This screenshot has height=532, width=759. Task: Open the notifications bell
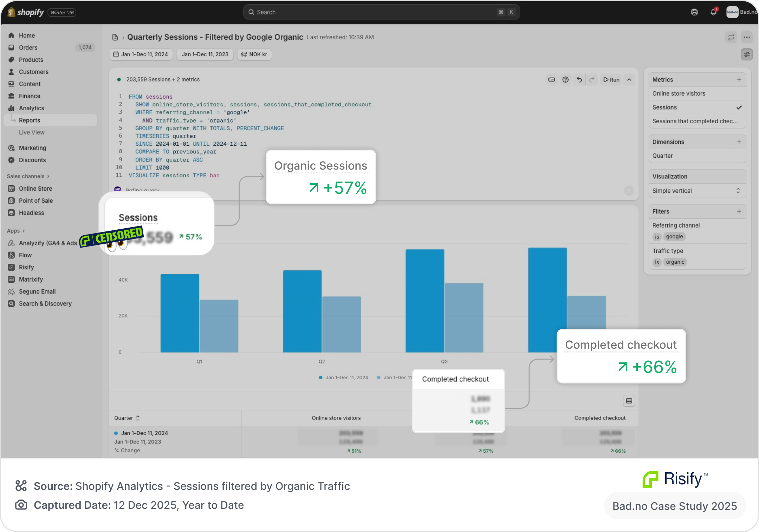point(713,12)
